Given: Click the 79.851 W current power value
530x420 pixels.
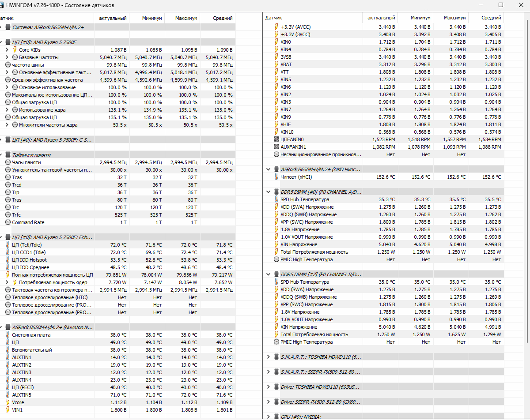Looking at the screenshot, I should pyautogui.click(x=115, y=275).
